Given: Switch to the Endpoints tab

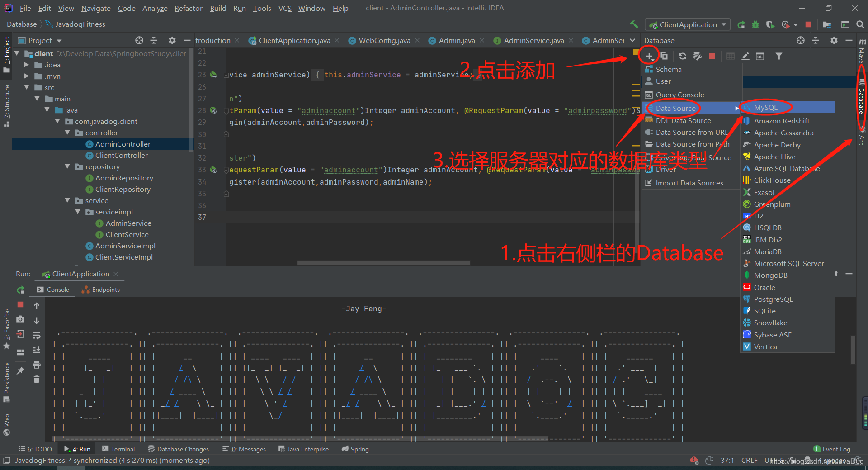Looking at the screenshot, I should click(101, 290).
